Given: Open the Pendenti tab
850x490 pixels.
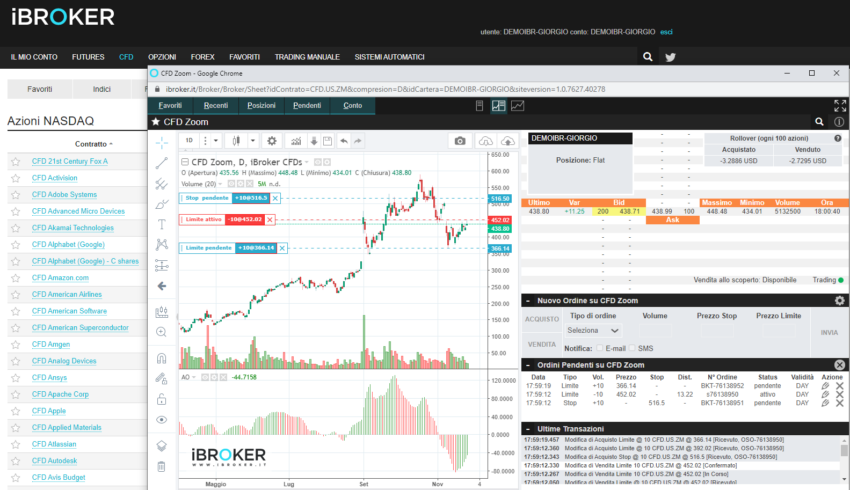Looking at the screenshot, I should (307, 106).
